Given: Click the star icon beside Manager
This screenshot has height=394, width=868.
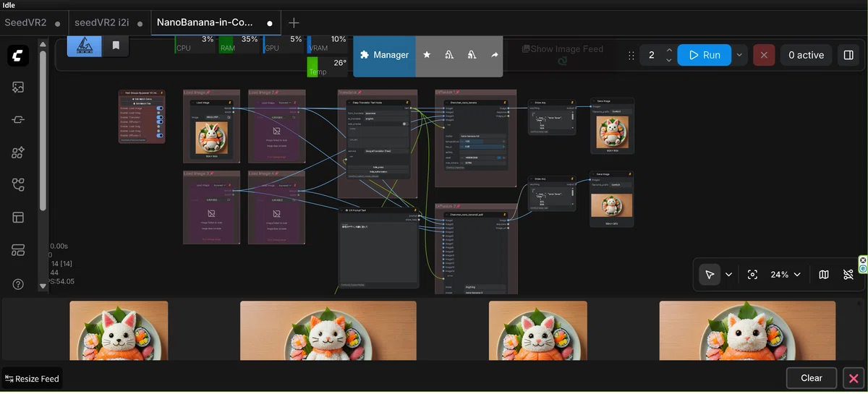Looking at the screenshot, I should coord(427,55).
